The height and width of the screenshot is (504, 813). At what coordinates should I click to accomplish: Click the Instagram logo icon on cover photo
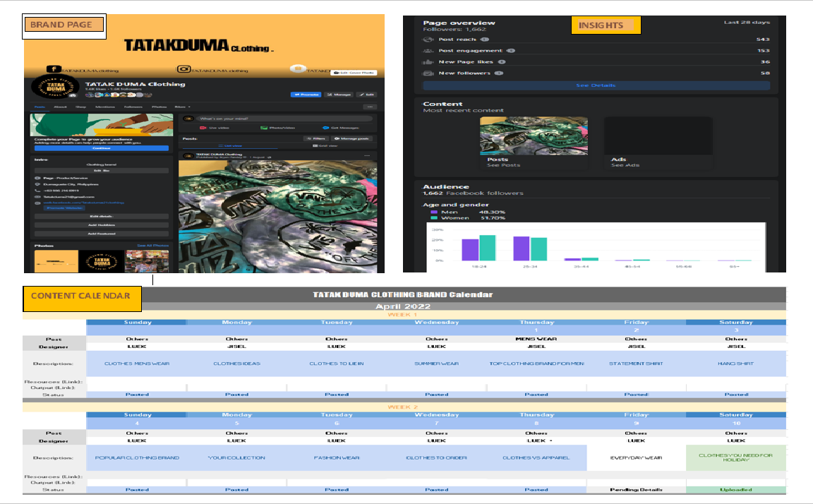click(183, 69)
